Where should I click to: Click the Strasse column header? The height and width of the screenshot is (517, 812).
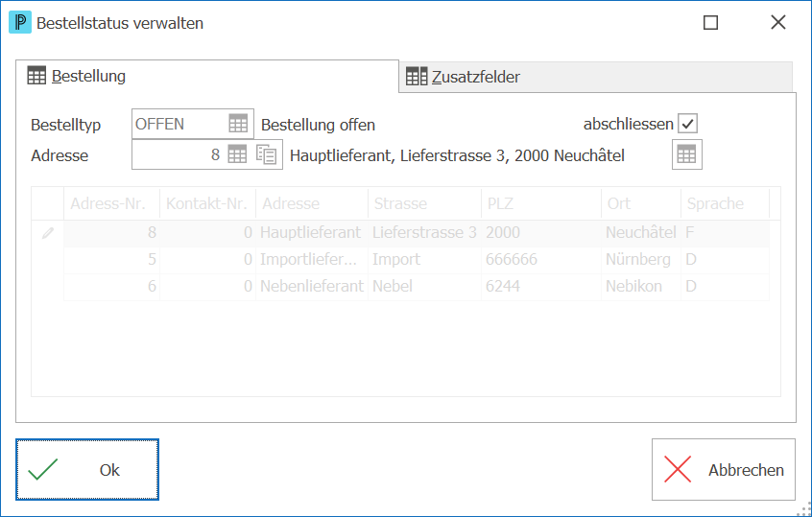coord(424,203)
